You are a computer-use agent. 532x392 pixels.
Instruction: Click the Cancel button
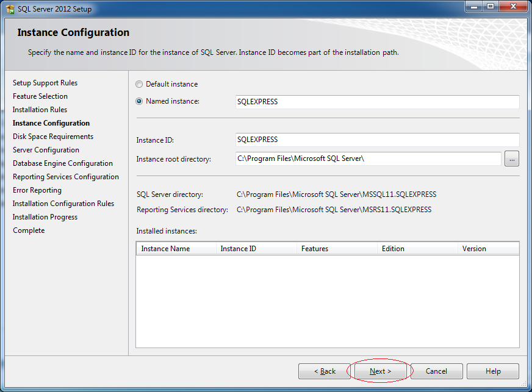click(436, 371)
